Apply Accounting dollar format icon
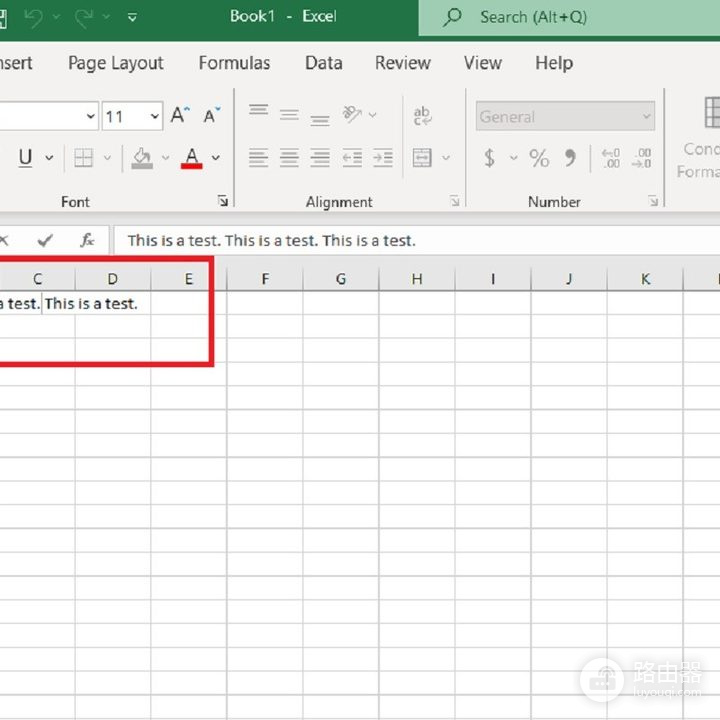 489,158
